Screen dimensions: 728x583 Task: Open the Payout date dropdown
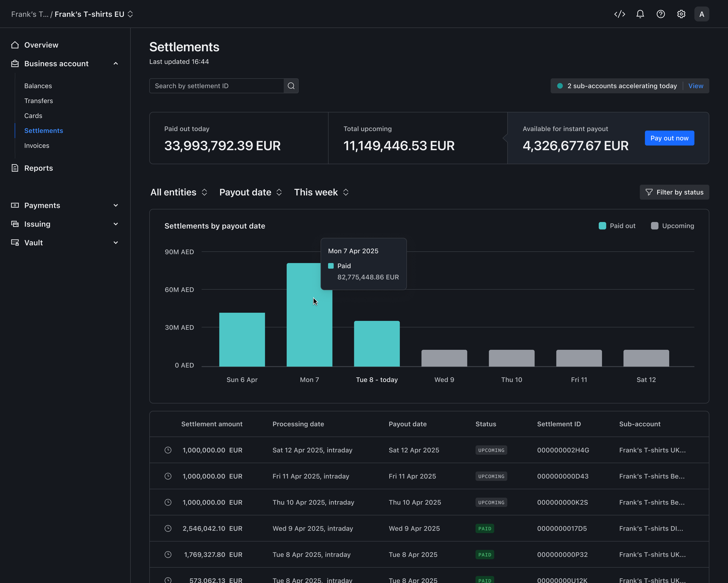pyautogui.click(x=251, y=192)
